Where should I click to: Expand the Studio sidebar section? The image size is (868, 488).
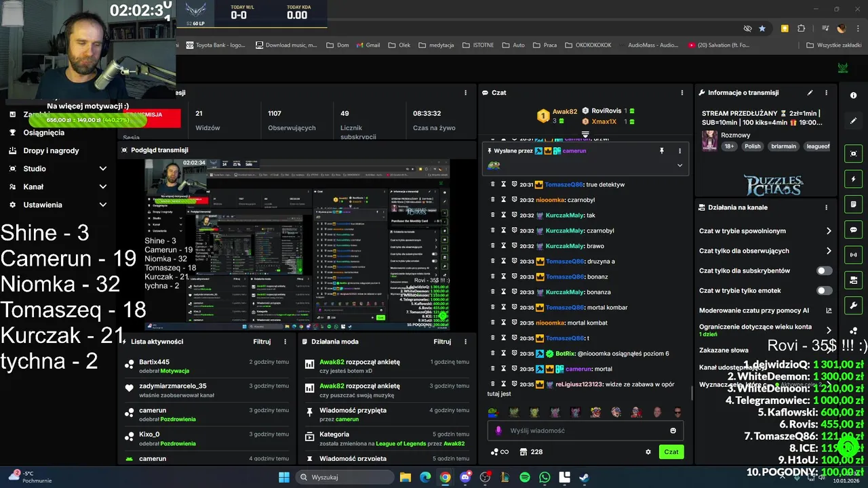tap(103, 169)
